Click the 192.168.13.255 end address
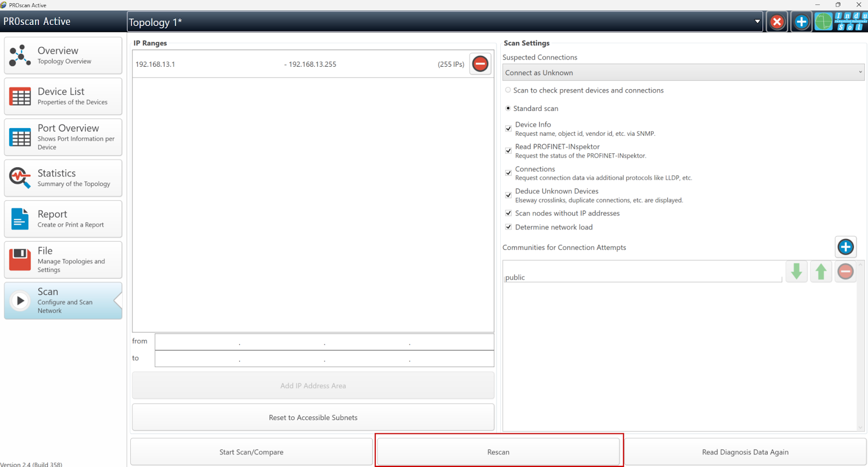Screen dimensions: 868x467 pyautogui.click(x=312, y=64)
